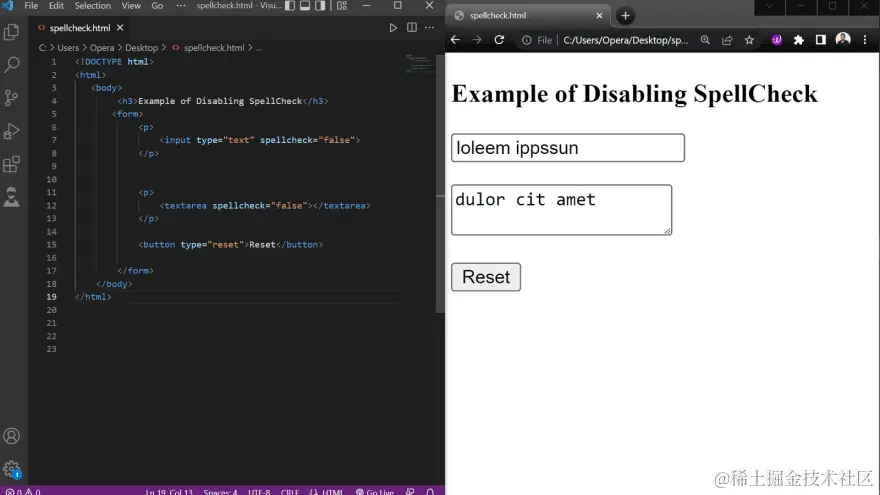Click the VS Code logo icon
This screenshot has height=495, width=880.
tap(8, 6)
